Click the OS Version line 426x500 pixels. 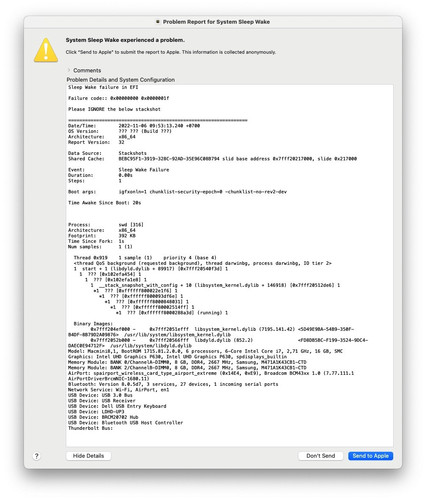pos(120,131)
